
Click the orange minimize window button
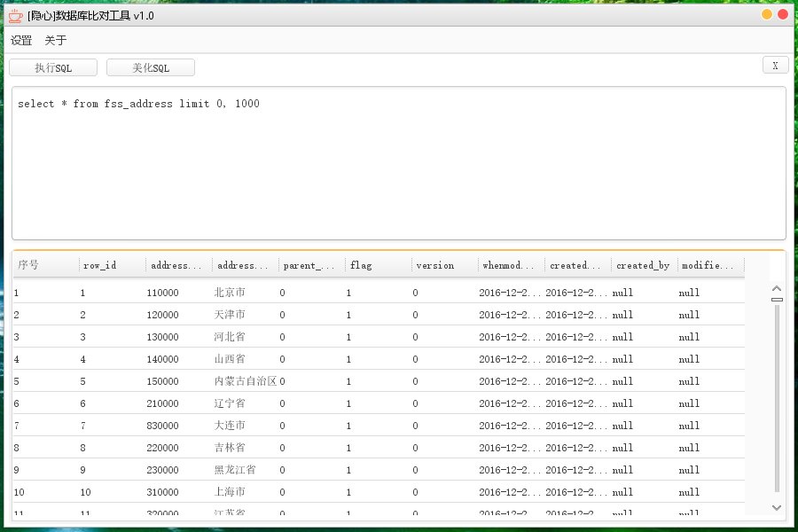tap(767, 14)
